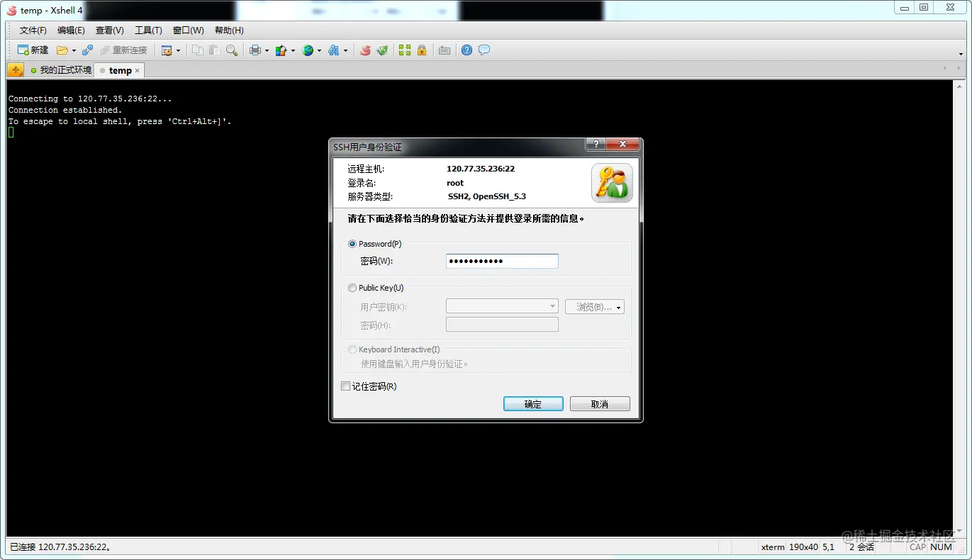Click the keyboard mapping icon
Image resolution: width=972 pixels, height=560 pixels.
point(445,50)
